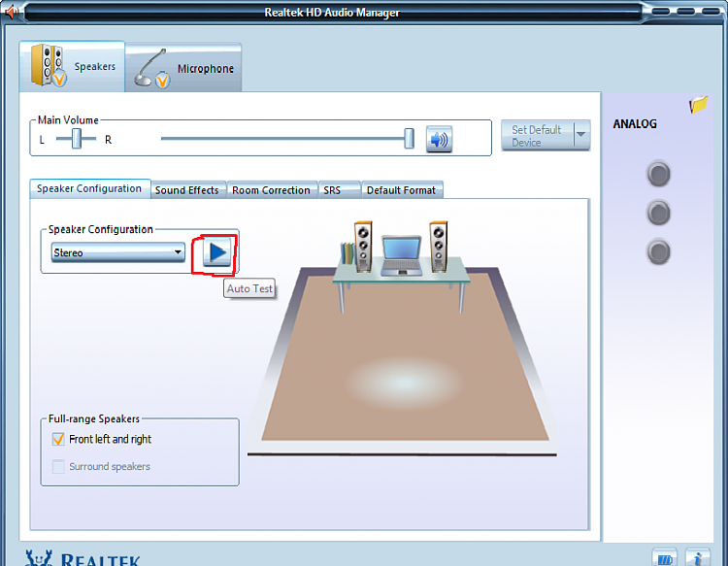Open the SRS tab
This screenshot has height=566, width=728.
point(339,190)
